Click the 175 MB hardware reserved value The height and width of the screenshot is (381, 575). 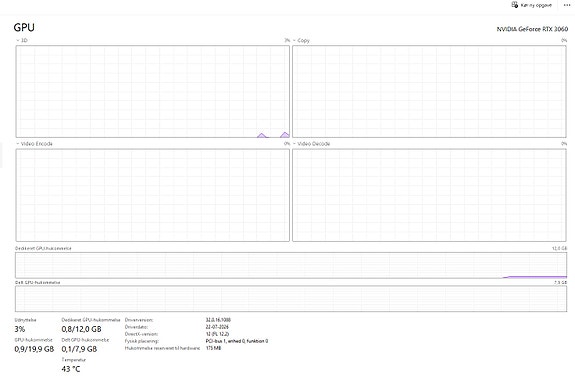[213, 348]
